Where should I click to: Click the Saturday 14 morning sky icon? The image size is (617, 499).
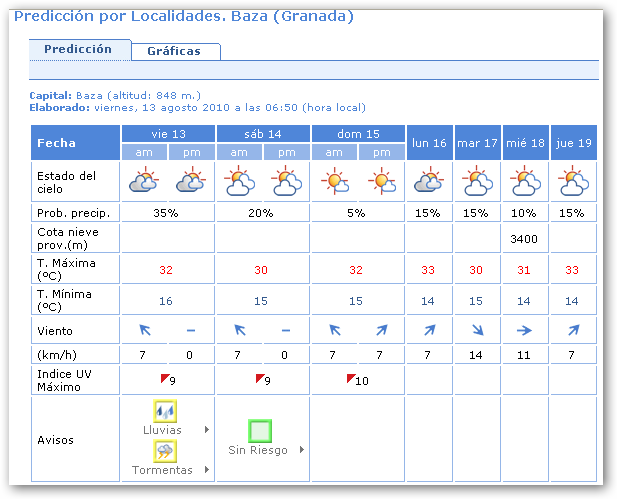coord(238,182)
